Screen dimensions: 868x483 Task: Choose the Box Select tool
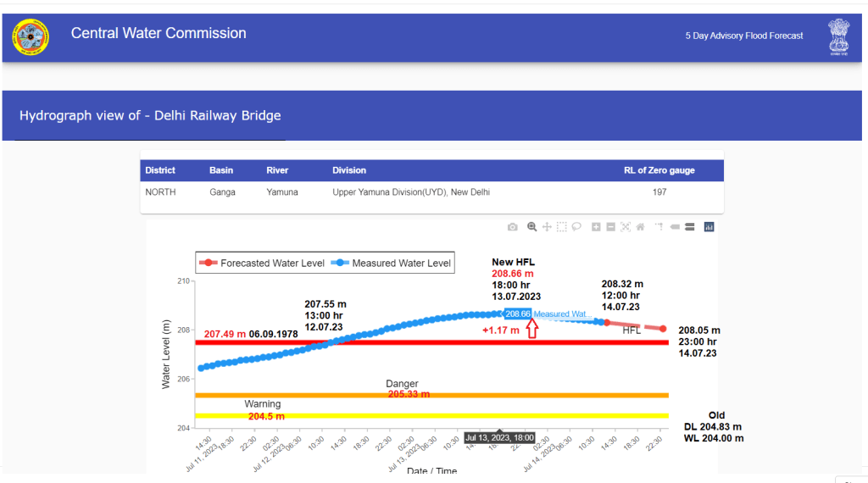pyautogui.click(x=562, y=227)
